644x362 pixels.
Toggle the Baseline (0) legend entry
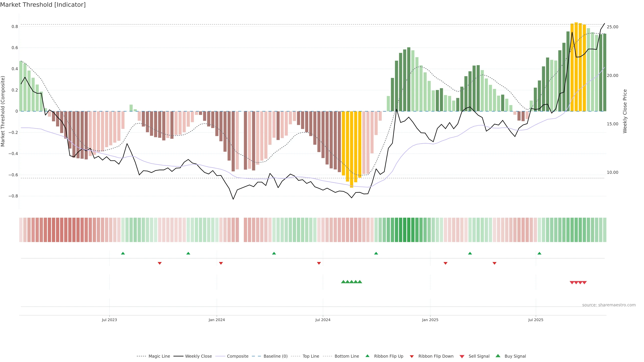[x=275, y=356]
